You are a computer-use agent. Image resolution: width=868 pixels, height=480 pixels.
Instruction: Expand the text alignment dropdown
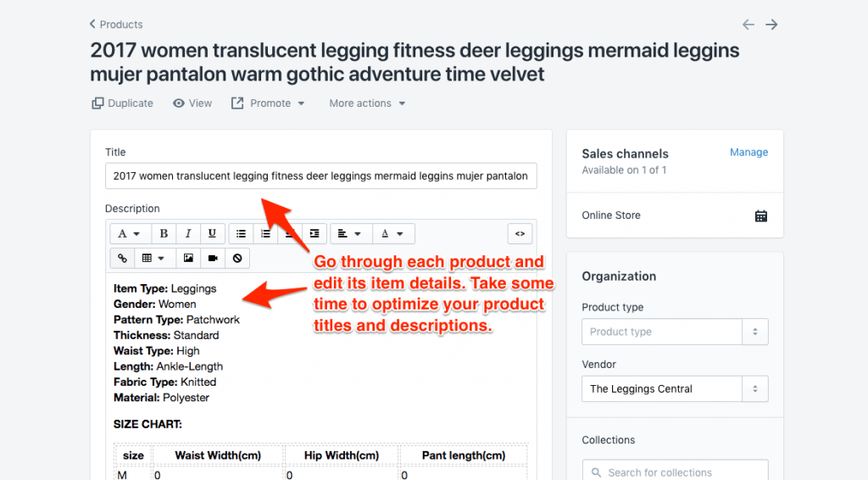pos(348,233)
